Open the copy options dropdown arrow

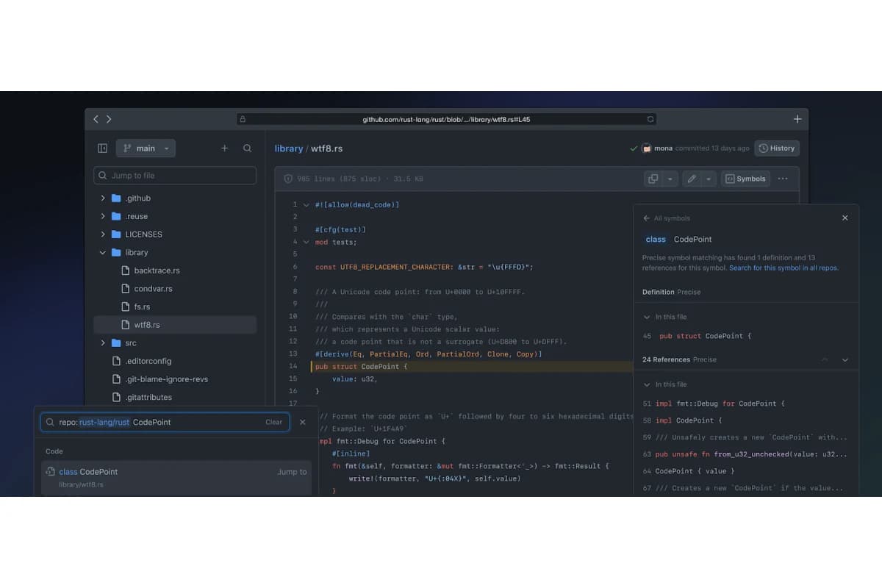[670, 179]
